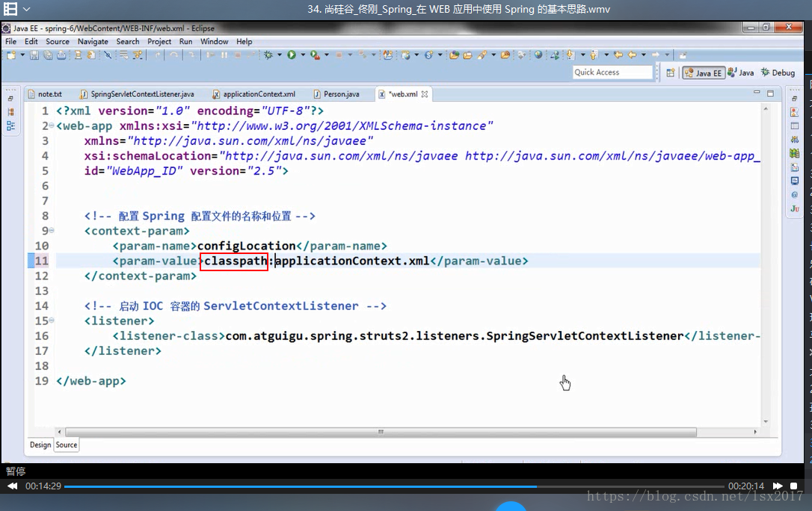This screenshot has width=812, height=511.
Task: Click the Print toolbar icon
Action: 61,55
